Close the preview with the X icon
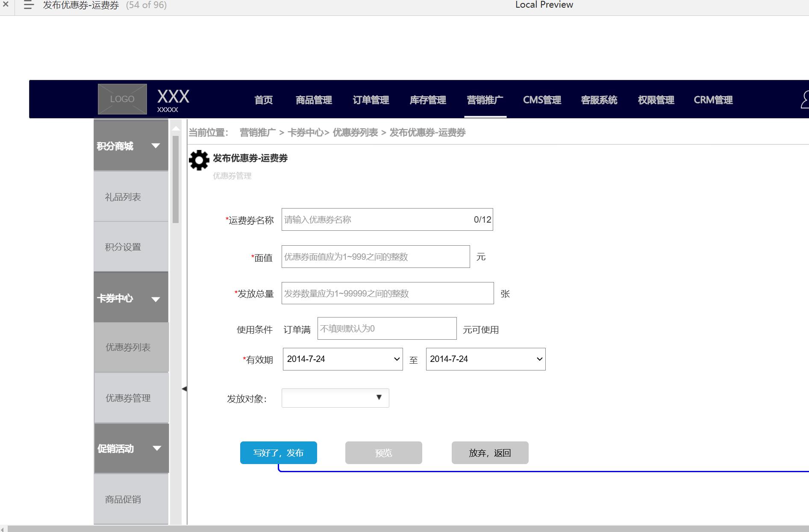This screenshot has height=532, width=809. point(6,5)
